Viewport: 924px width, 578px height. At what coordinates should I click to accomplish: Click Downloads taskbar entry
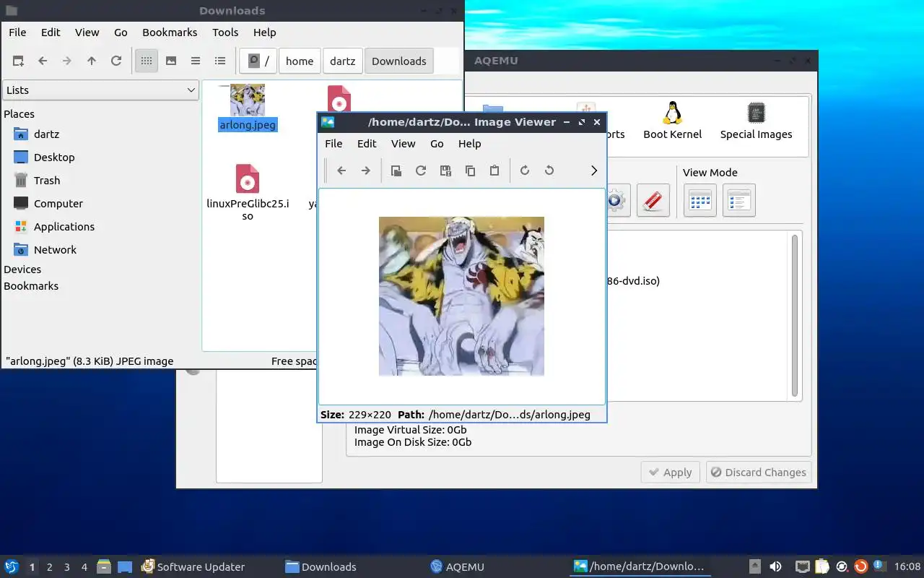[321, 566]
